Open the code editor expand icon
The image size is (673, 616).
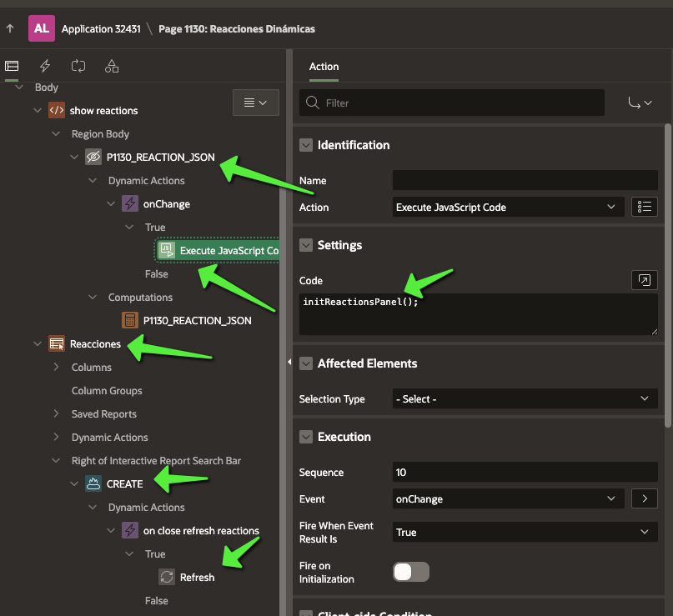pyautogui.click(x=644, y=281)
